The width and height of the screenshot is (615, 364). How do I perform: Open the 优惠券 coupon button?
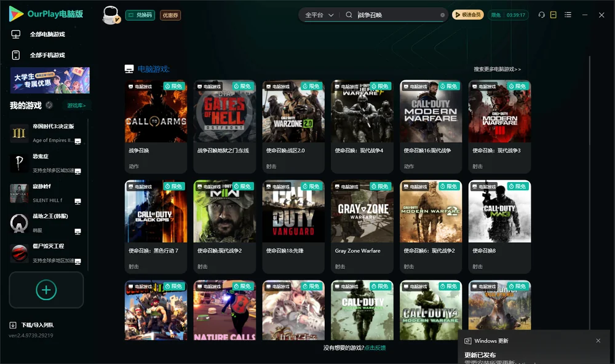[170, 15]
